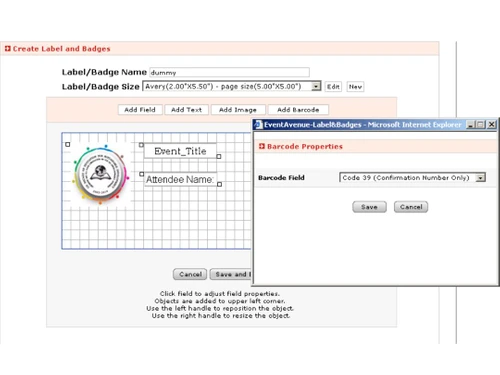The height and width of the screenshot is (375, 500).
Task: Open the Label/Badge Size dropdown
Action: pos(232,86)
